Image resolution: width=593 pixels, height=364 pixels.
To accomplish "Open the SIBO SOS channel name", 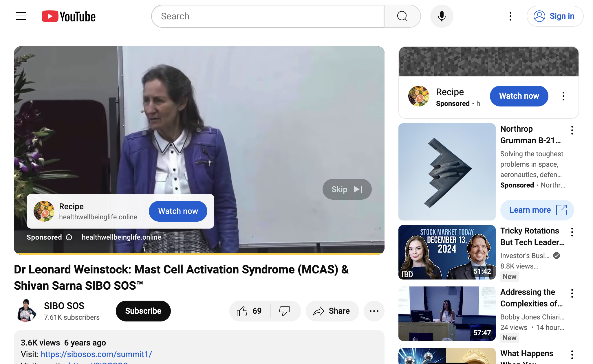I will pyautogui.click(x=64, y=306).
